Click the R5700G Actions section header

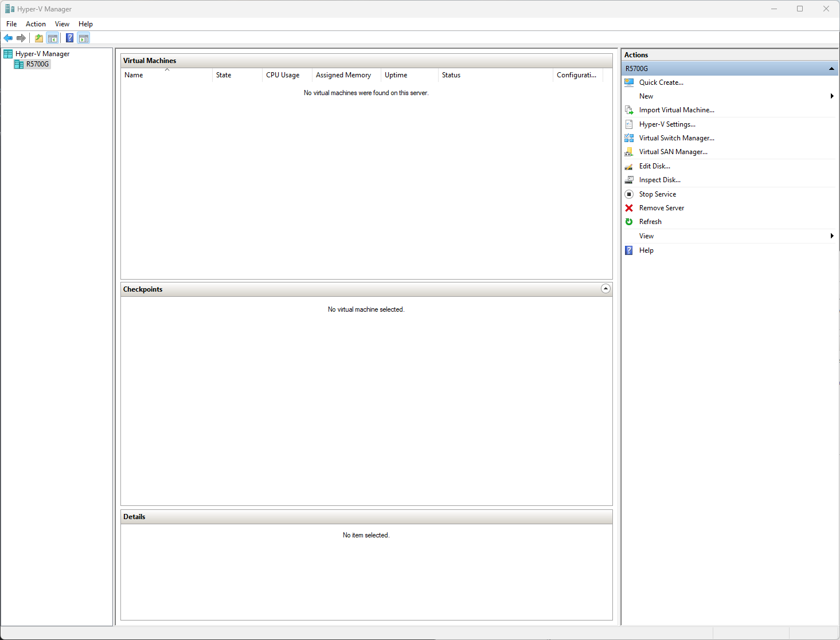(x=729, y=69)
